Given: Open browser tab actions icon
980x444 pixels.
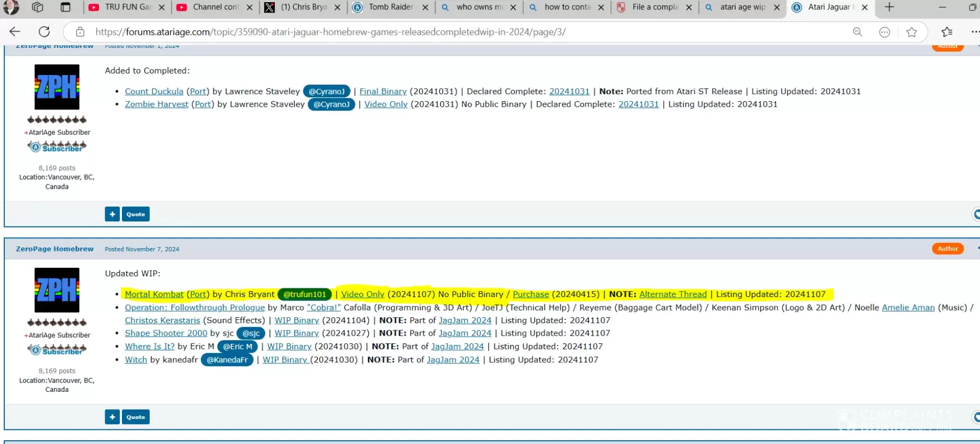Looking at the screenshot, I should pyautogui.click(x=65, y=7).
